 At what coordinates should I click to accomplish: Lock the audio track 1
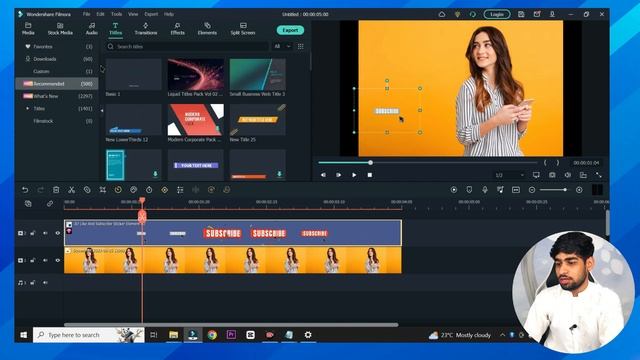pos(33,282)
